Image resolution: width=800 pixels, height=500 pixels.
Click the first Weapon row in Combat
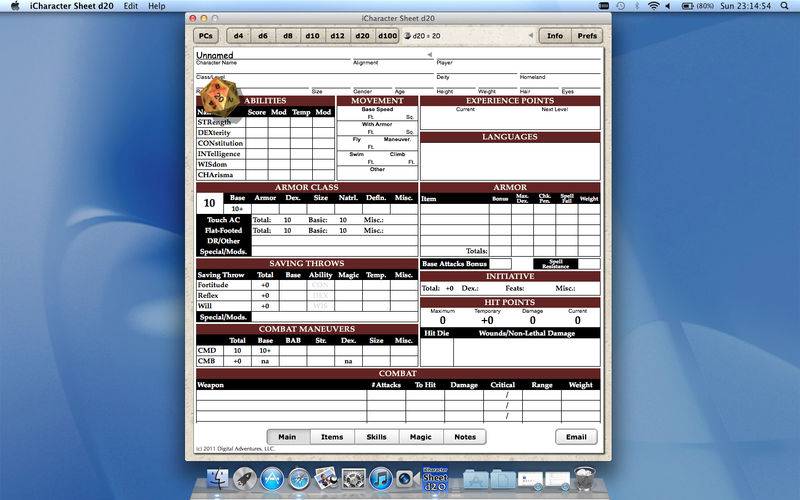click(281, 395)
